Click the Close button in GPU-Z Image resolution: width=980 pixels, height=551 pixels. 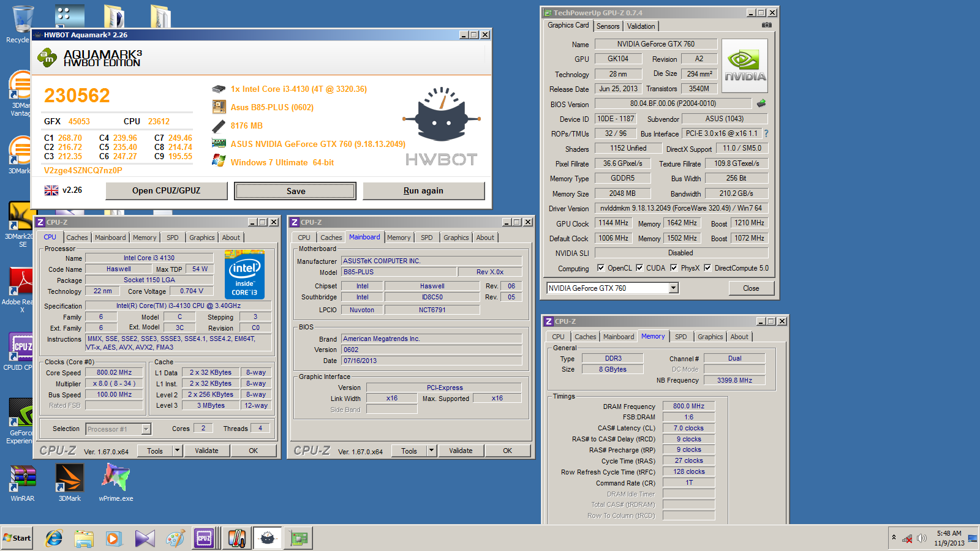point(752,288)
